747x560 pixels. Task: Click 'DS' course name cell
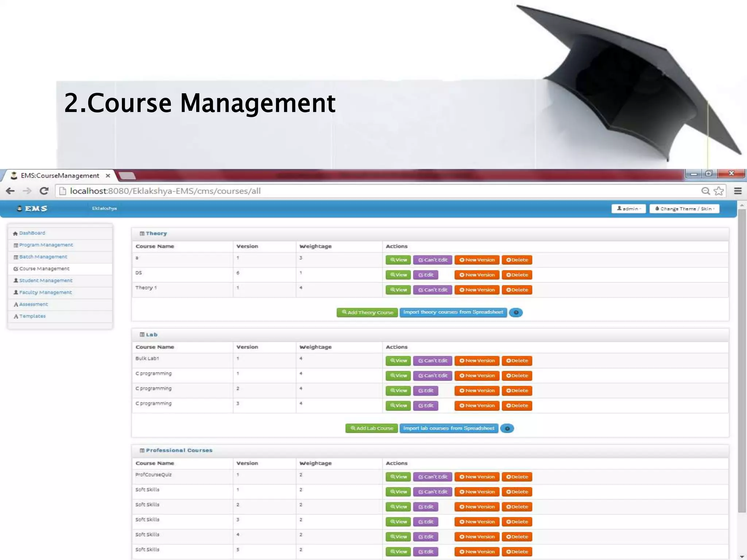(182, 275)
